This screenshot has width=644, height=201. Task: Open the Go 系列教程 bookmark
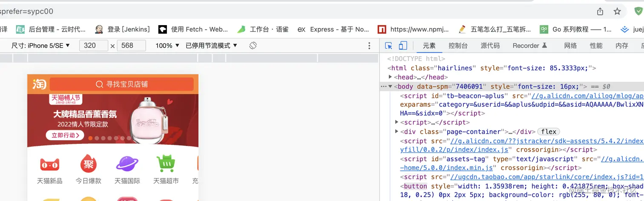pyautogui.click(x=576, y=29)
